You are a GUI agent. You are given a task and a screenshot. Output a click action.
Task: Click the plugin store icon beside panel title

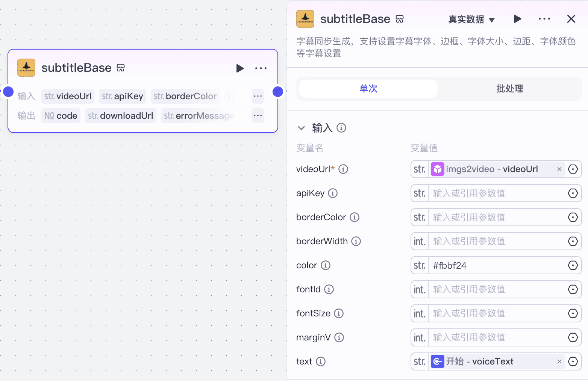400,19
